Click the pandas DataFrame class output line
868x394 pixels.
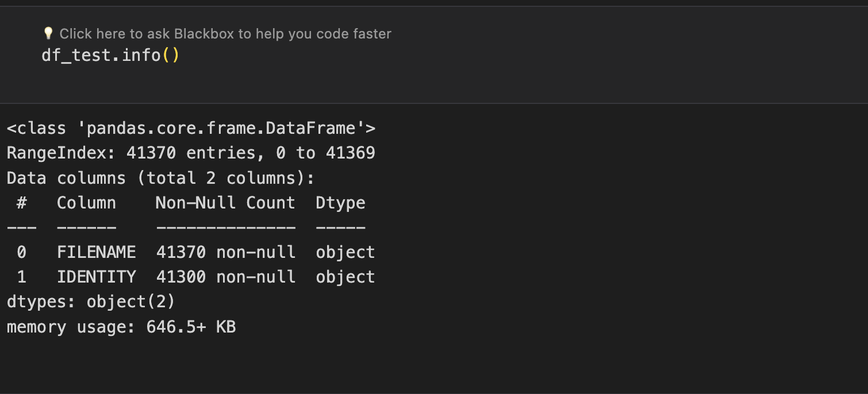(191, 128)
